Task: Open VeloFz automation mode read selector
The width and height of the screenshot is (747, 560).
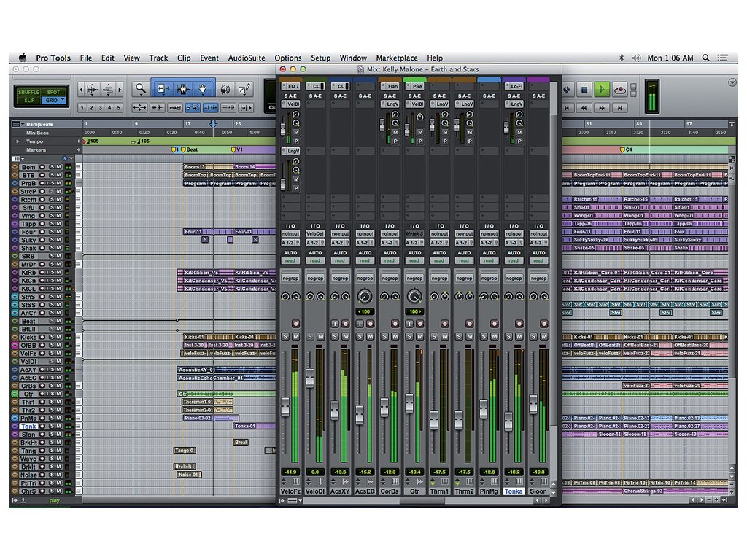Action: [290, 260]
